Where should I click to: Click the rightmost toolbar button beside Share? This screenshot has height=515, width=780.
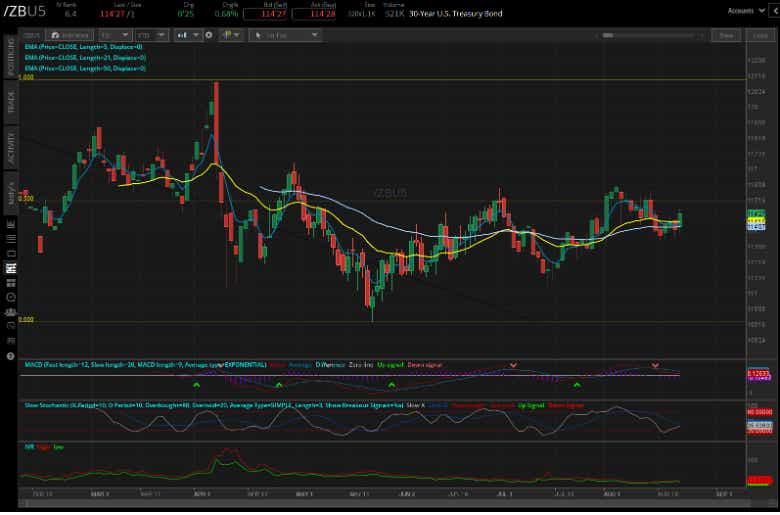(760, 35)
